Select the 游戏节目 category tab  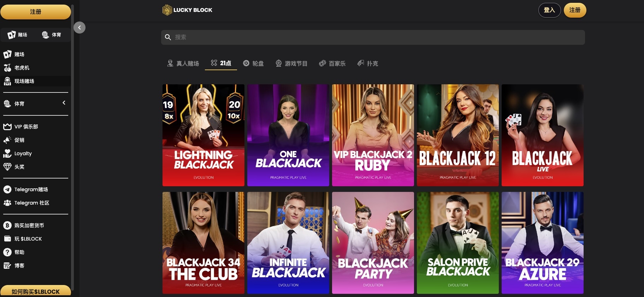[292, 63]
